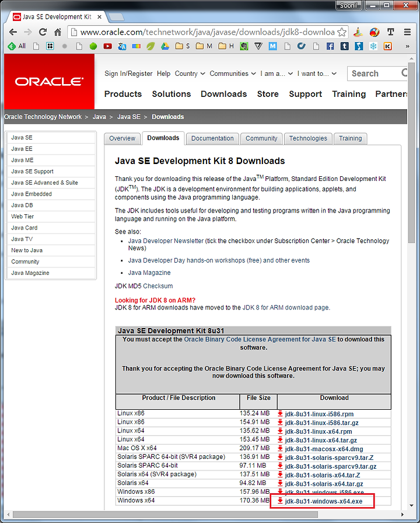
Task: Focus the Search input field
Action: point(377,74)
